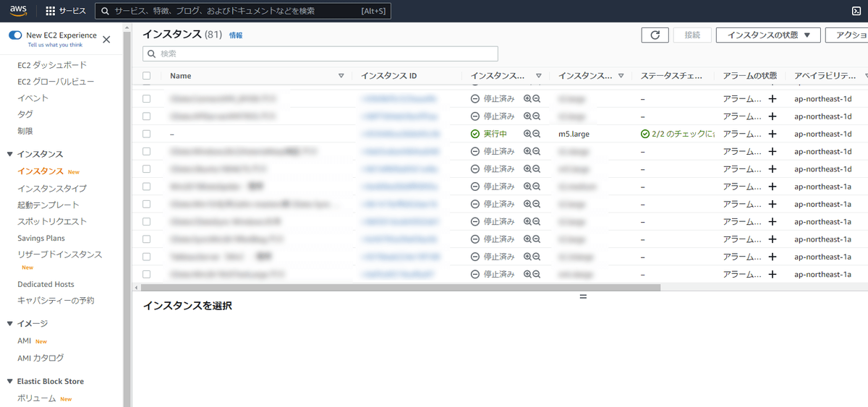Click the アラームの状態 column header
The image size is (868, 407).
click(750, 76)
